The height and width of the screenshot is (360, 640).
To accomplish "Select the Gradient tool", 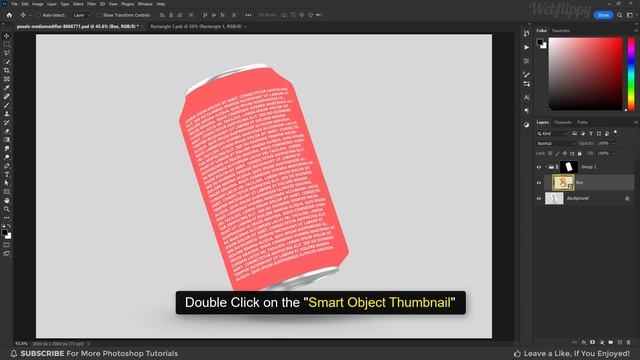I will point(7,140).
